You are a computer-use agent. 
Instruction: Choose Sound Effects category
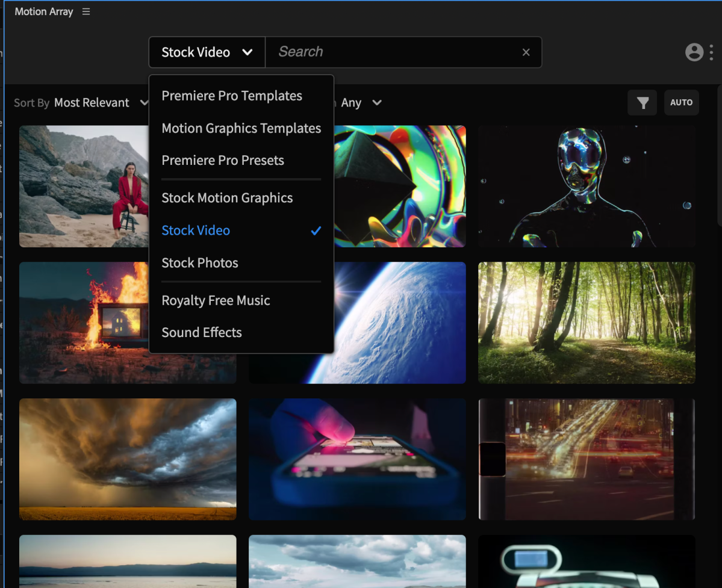[202, 332]
